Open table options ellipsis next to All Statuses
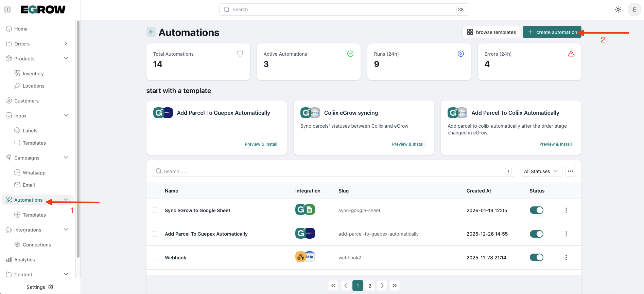644x294 pixels. 570,171
